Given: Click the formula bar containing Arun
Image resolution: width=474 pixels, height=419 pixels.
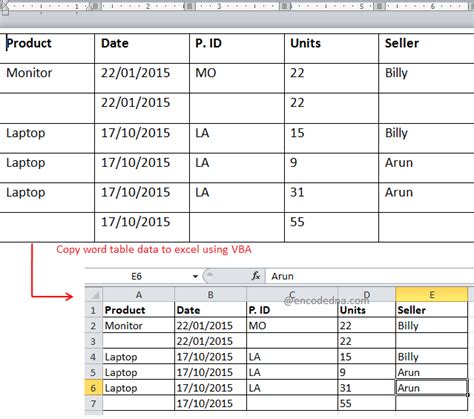Looking at the screenshot, I should [370, 276].
